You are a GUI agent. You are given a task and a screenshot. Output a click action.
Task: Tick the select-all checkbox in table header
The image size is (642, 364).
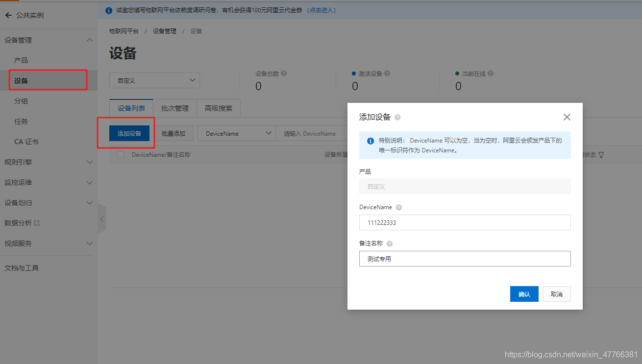121,154
